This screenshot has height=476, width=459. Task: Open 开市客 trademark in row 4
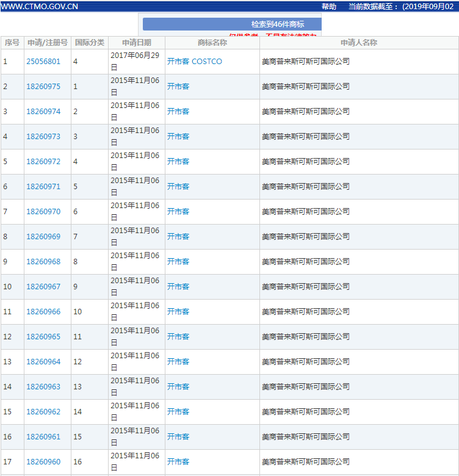(178, 137)
